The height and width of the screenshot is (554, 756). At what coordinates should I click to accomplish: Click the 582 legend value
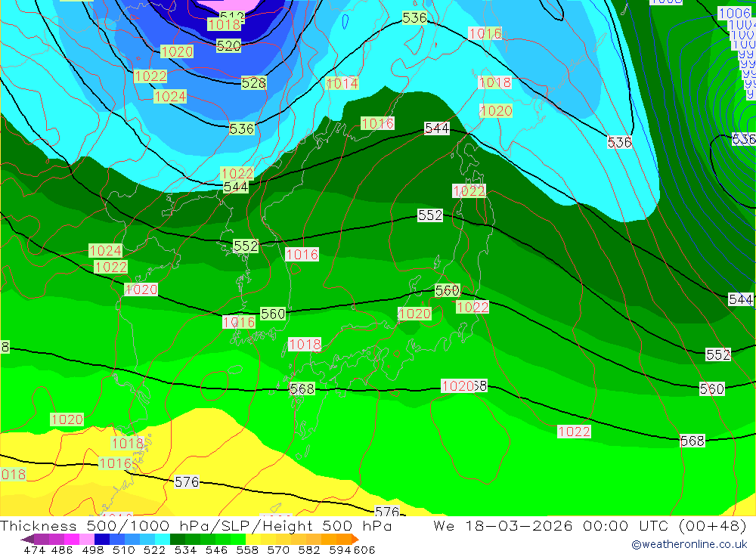click(309, 549)
